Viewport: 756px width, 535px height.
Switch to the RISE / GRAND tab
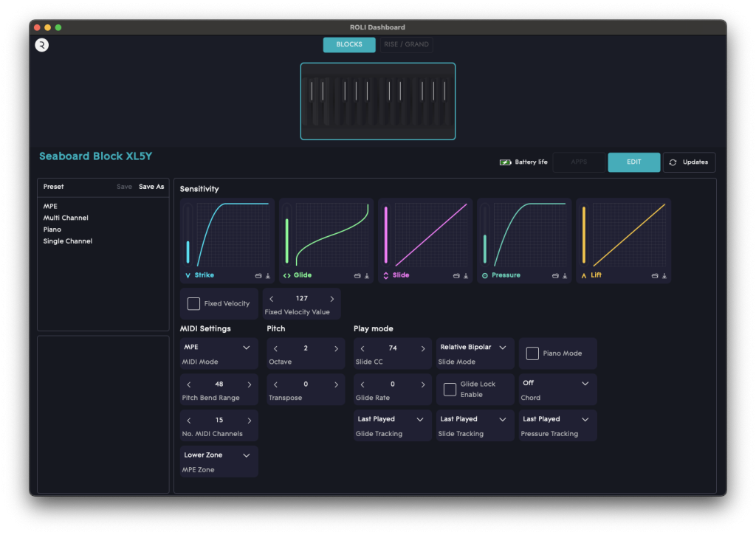pyautogui.click(x=406, y=44)
